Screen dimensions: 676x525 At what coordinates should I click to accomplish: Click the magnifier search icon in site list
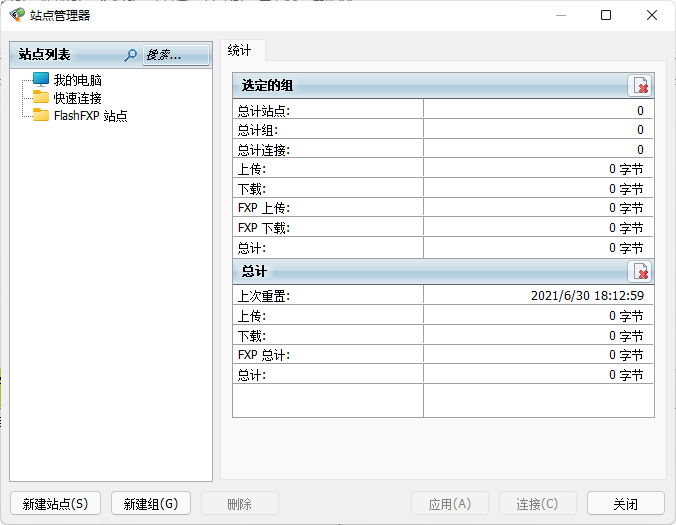(130, 55)
